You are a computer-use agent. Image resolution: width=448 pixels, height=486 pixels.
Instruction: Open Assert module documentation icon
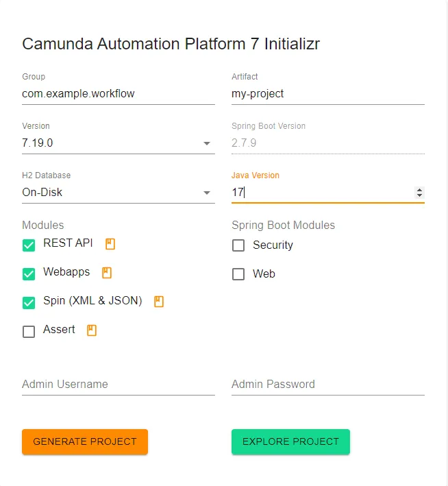(92, 330)
